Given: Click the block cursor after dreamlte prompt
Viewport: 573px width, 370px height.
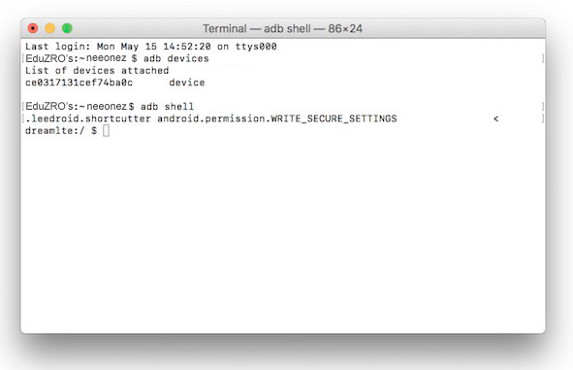Looking at the screenshot, I should click(x=106, y=131).
